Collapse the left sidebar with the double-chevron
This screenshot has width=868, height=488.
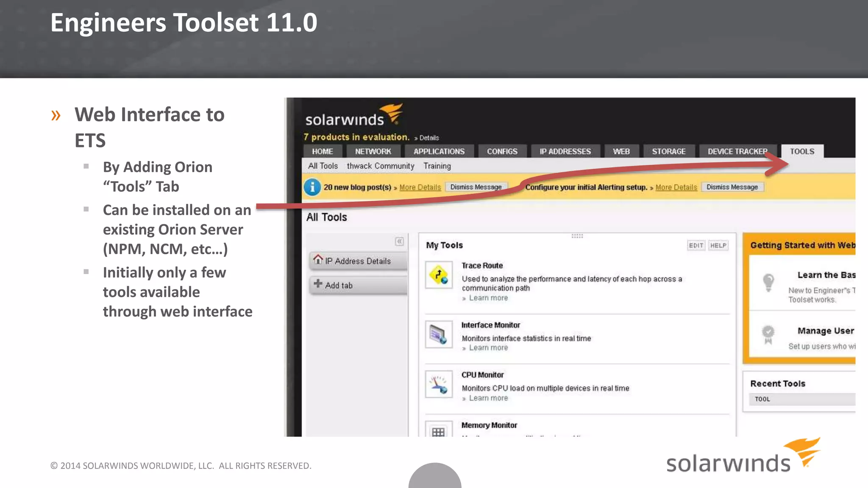click(399, 241)
